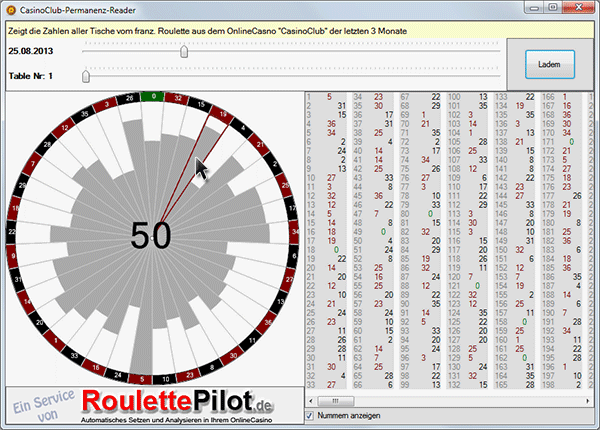The height and width of the screenshot is (430, 600).
Task: Close the CasinoClub-Permanenz-Reader window
Action: tap(579, 7)
